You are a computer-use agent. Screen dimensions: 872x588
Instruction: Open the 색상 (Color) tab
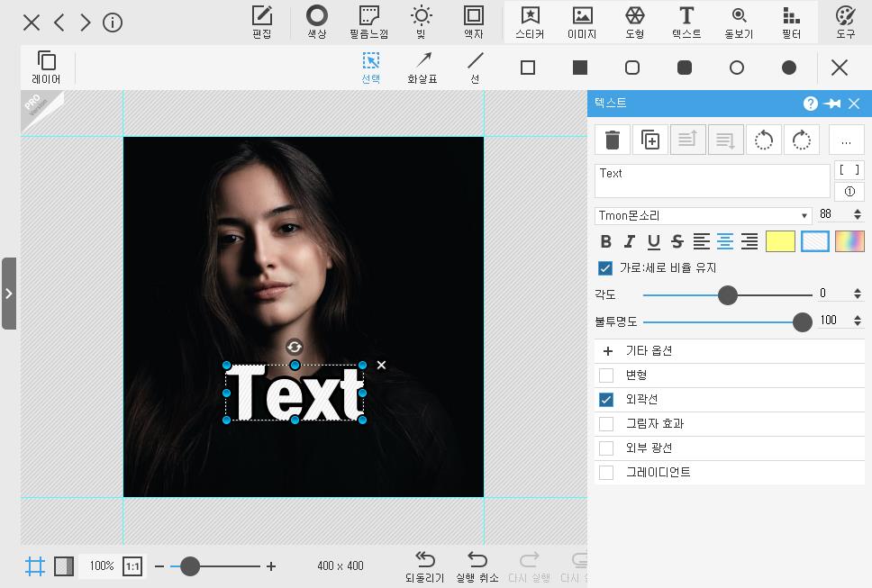pos(317,23)
